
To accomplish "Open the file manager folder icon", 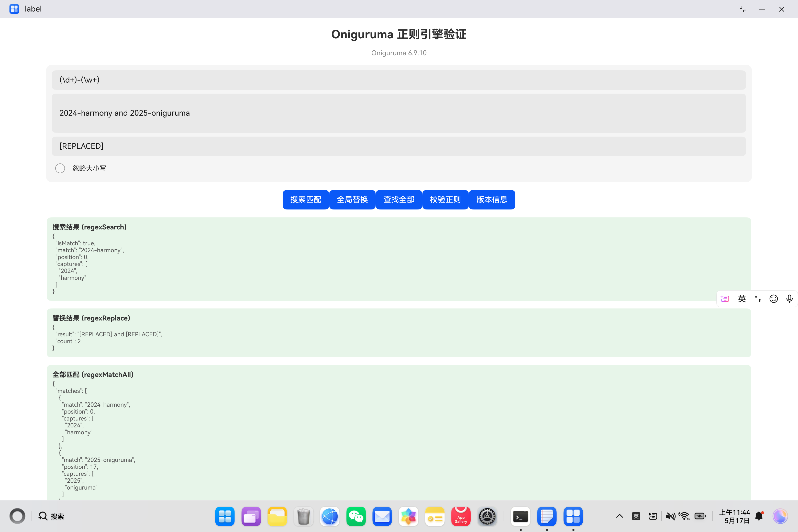I will pos(277,516).
